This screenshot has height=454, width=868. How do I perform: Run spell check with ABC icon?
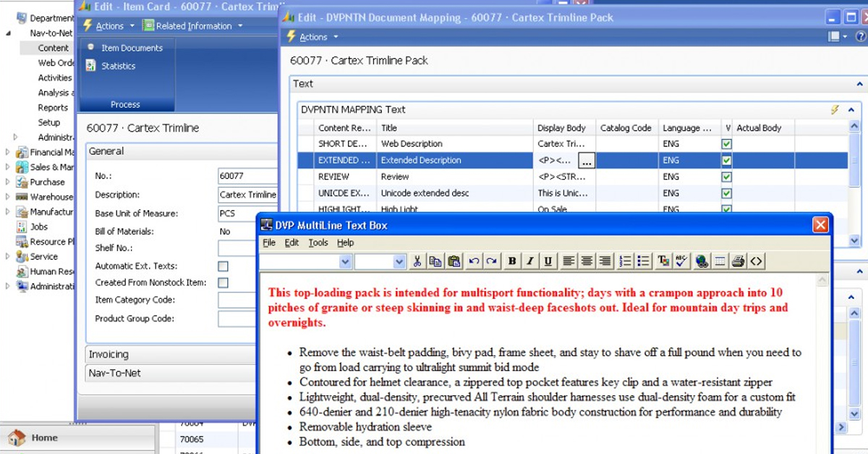tap(681, 261)
